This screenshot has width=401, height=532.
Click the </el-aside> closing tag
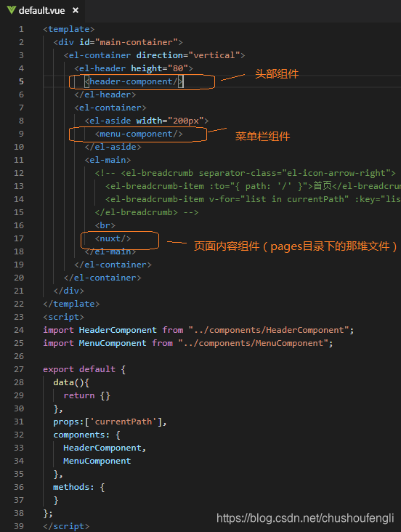tap(113, 147)
